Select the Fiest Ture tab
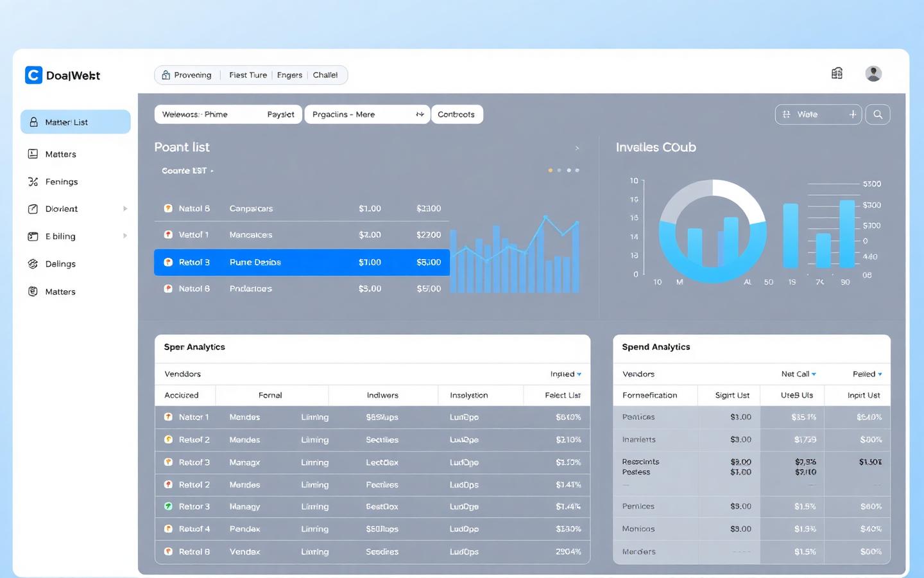This screenshot has width=924, height=578. (x=248, y=75)
